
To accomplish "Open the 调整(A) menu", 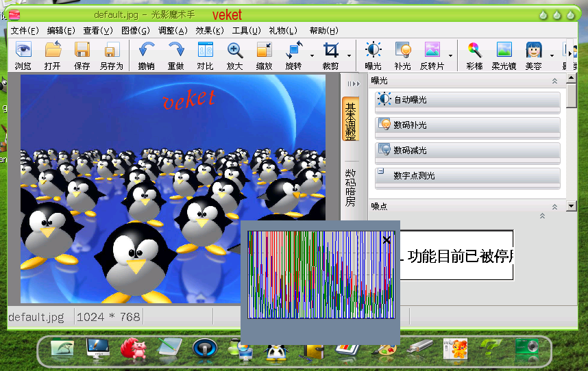I will [x=173, y=30].
